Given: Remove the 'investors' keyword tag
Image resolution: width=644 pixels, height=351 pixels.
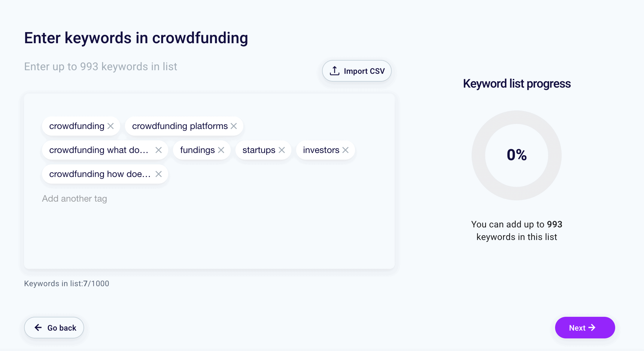Looking at the screenshot, I should coord(345,150).
